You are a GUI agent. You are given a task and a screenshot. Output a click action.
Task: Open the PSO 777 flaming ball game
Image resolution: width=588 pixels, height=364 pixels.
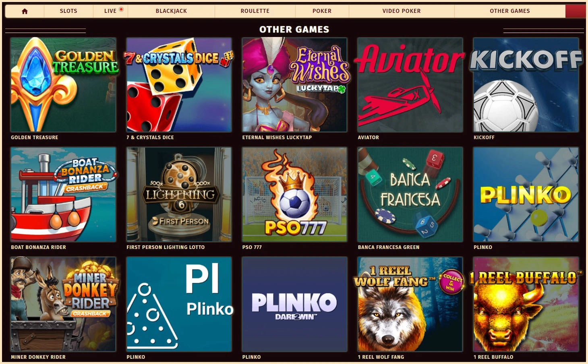pyautogui.click(x=294, y=194)
